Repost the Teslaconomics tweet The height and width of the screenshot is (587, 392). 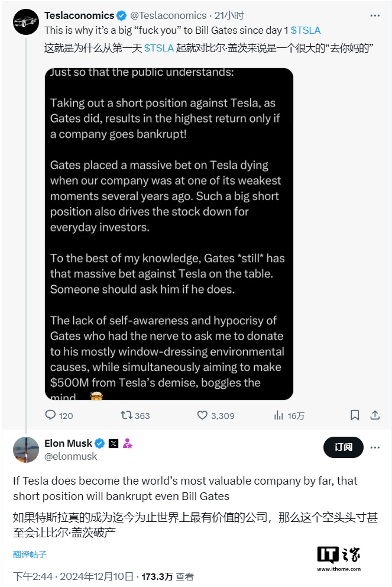127,415
